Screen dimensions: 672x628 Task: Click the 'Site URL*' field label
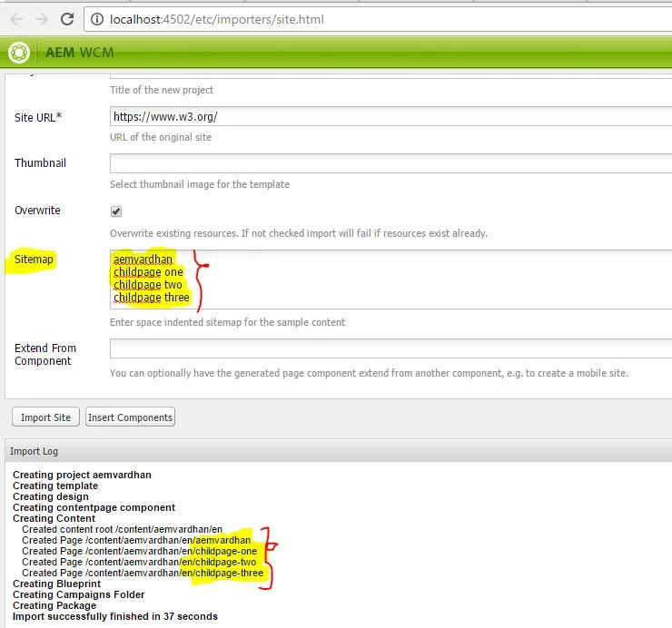[38, 117]
